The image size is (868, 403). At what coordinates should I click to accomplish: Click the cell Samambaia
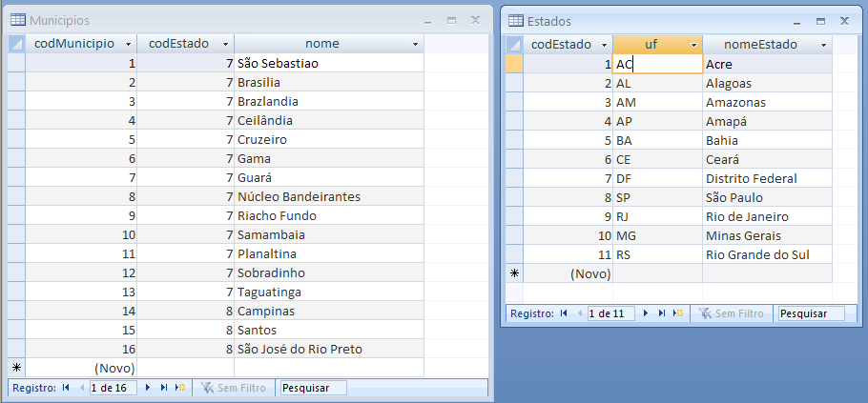(329, 235)
